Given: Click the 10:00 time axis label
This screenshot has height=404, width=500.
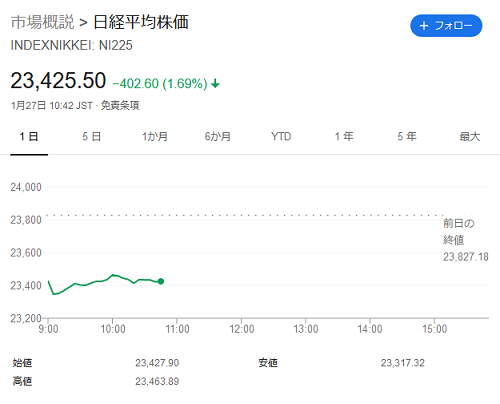Looking at the screenshot, I should (113, 329).
